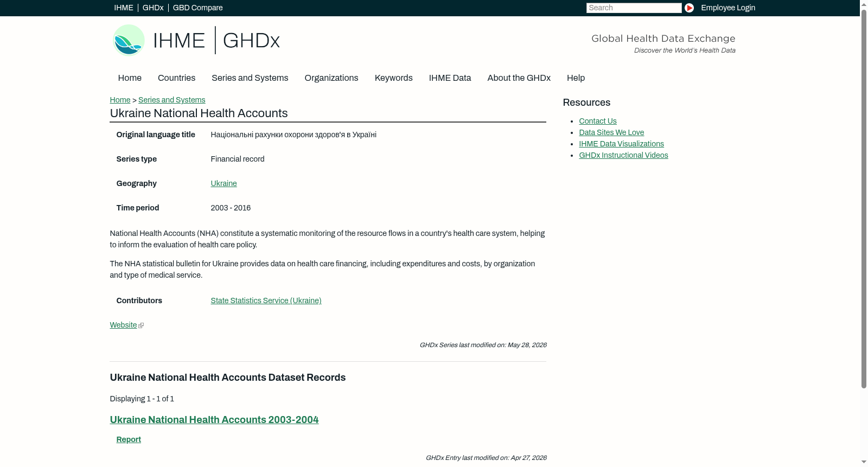Click the scrollbar down arrow
The width and height of the screenshot is (868, 467).
click(x=864, y=462)
